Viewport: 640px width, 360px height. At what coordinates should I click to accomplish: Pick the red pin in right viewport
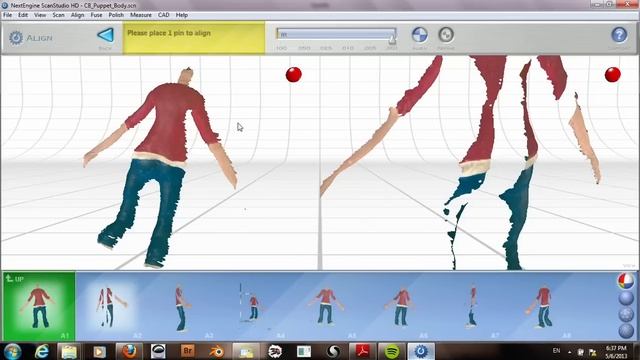click(613, 75)
